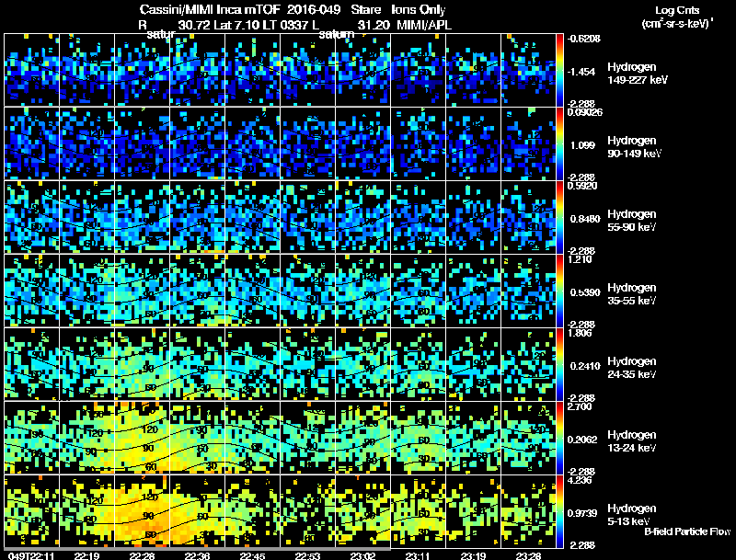Image resolution: width=736 pixels, height=560 pixels.
Task: Select the 24-35 keV image panel at 23:11
Action: pyautogui.click(x=419, y=364)
